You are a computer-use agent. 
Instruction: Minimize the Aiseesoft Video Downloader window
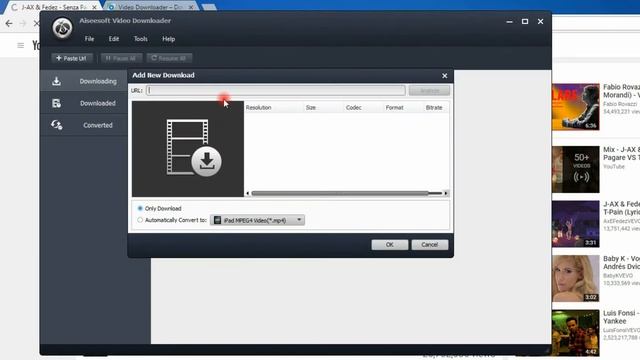(509, 22)
